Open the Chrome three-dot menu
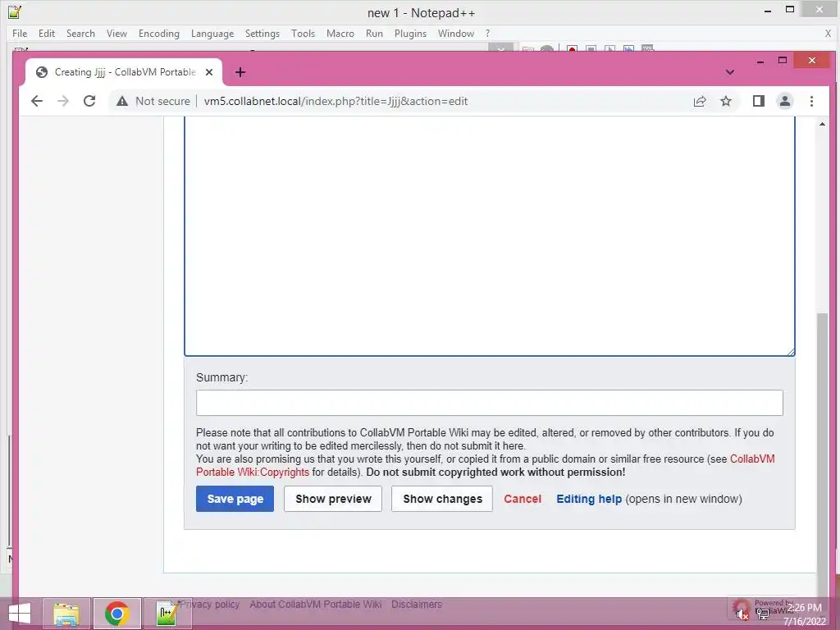Image resolution: width=840 pixels, height=630 pixels. [x=811, y=101]
